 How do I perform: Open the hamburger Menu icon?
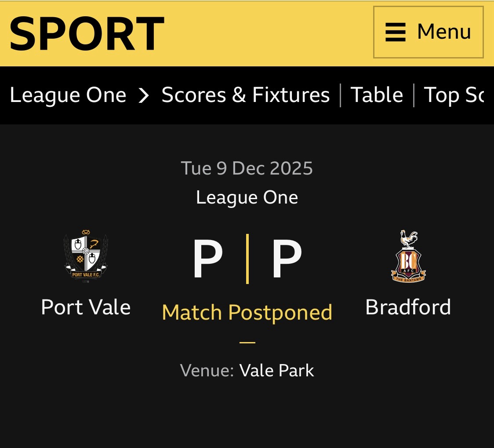coord(395,33)
